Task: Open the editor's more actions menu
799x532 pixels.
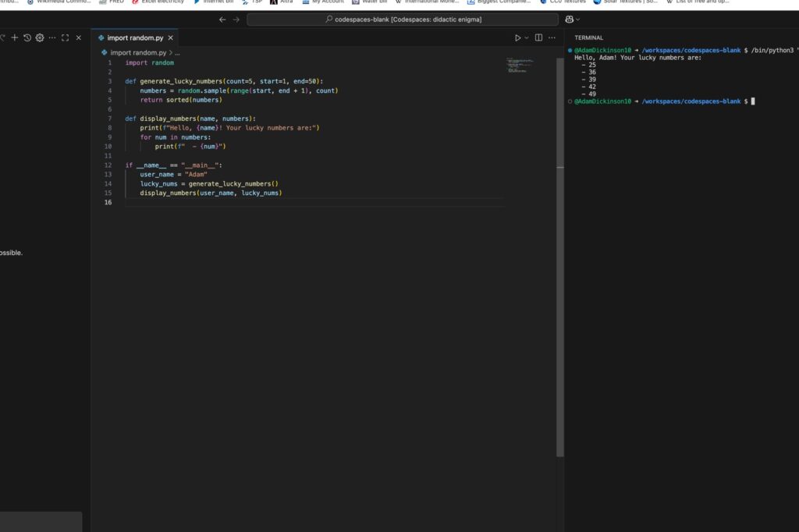Action: tap(552, 37)
